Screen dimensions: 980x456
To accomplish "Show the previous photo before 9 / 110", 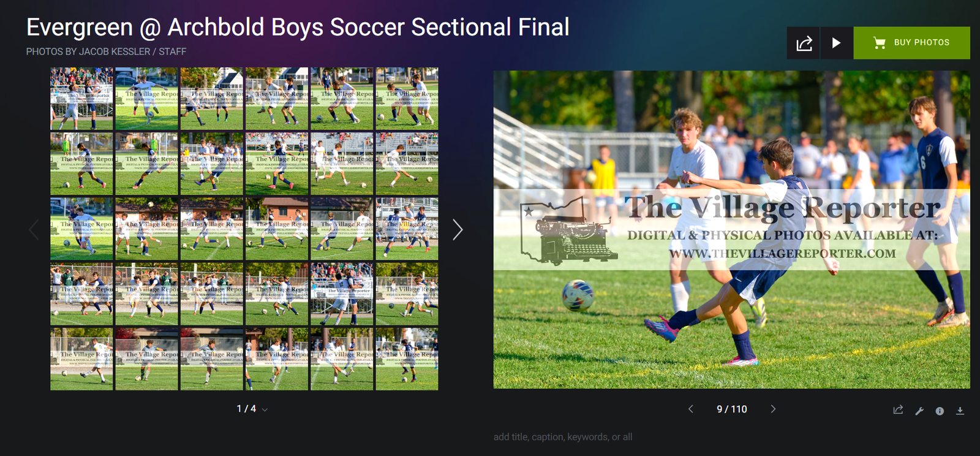I will point(691,409).
